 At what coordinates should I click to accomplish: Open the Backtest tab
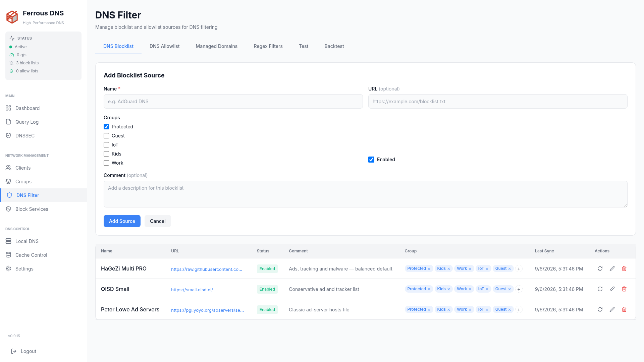334,46
